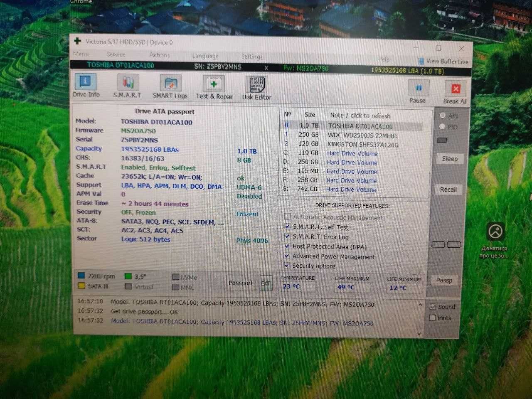The width and height of the screenshot is (532, 399).
Task: Select the E: 105 MB volume row
Action: (353, 171)
